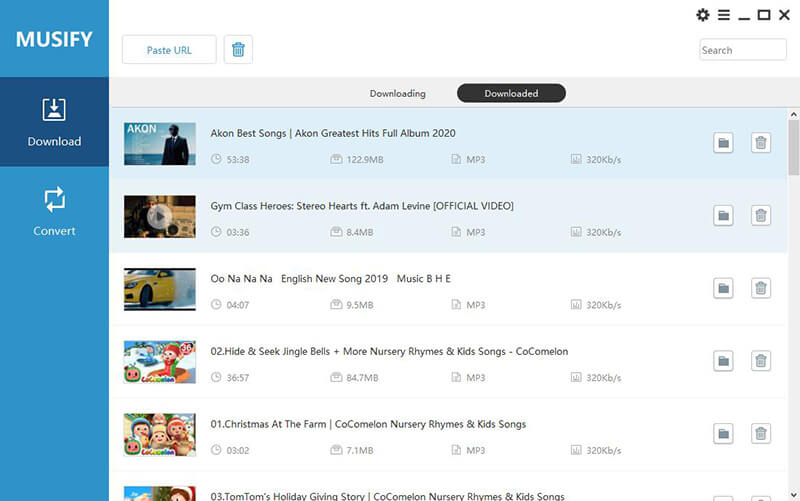The height and width of the screenshot is (501, 800).
Task: Click the vertical scrollbar thumb
Action: pos(793,147)
